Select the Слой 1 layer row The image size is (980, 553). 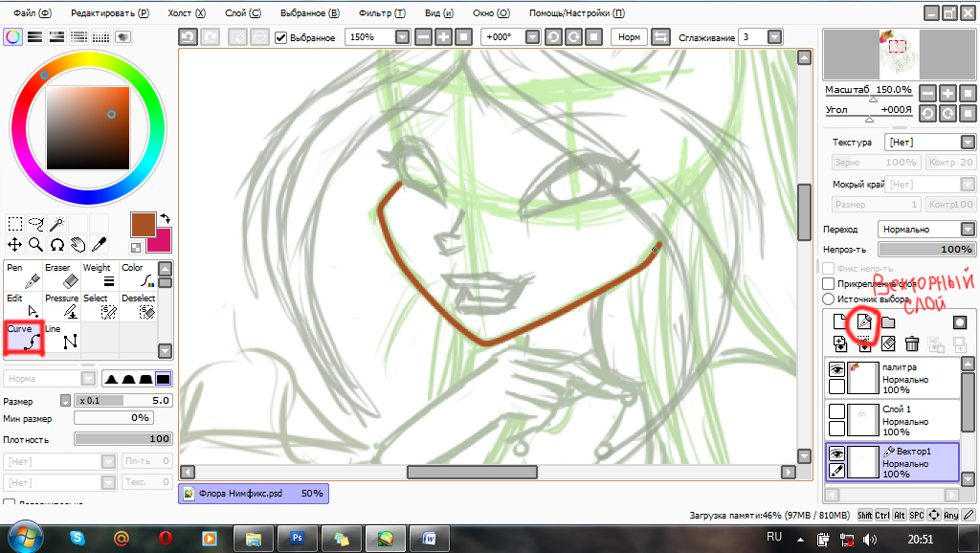[893, 420]
